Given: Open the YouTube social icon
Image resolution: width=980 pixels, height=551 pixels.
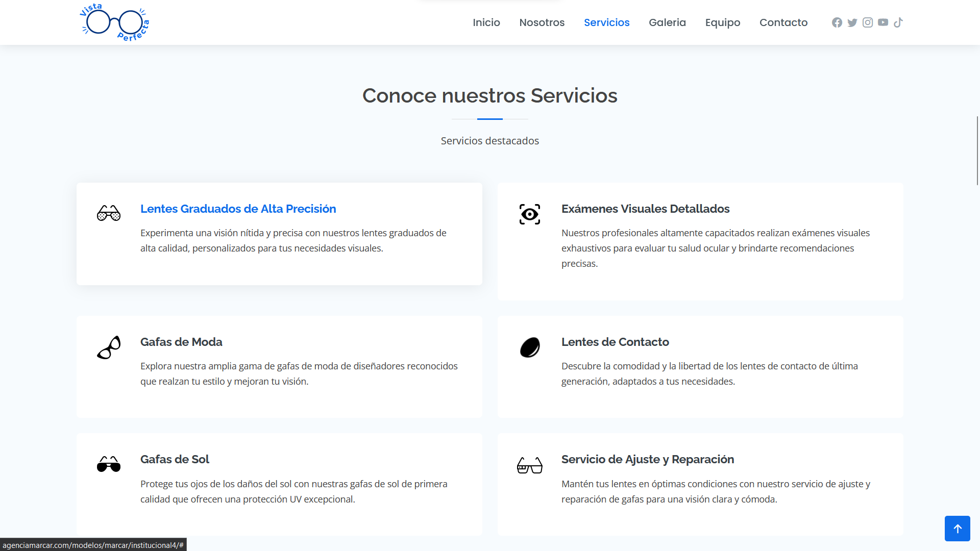Looking at the screenshot, I should [883, 22].
